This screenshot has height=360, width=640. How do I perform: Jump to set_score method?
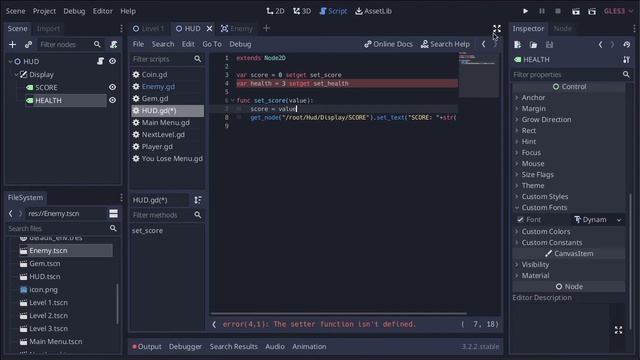147,231
